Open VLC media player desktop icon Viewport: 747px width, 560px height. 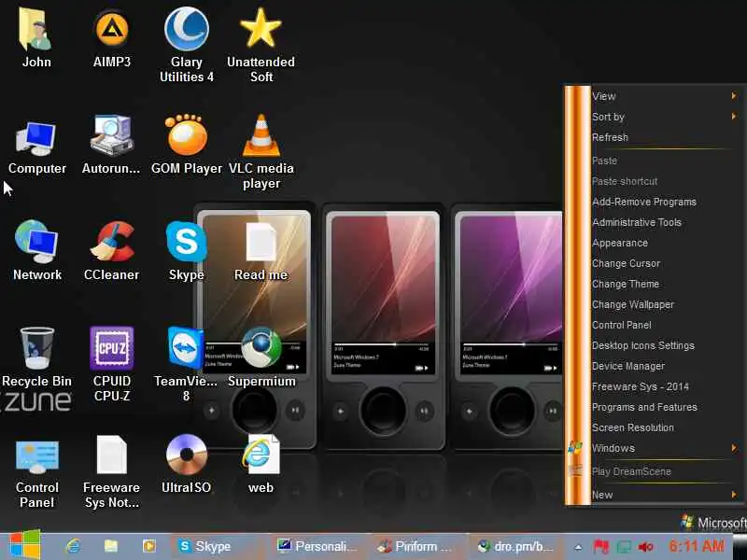[x=261, y=136]
